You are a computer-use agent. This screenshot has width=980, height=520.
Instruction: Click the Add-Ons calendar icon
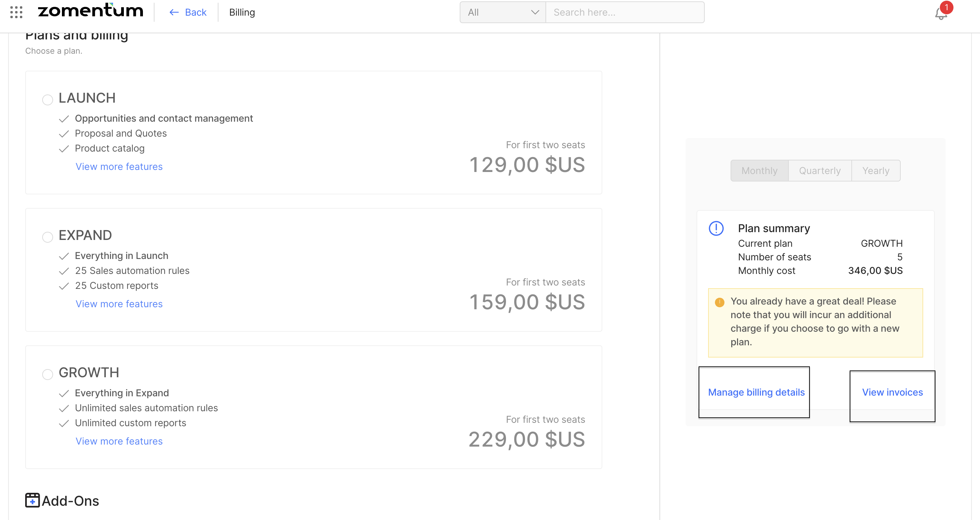(32, 500)
